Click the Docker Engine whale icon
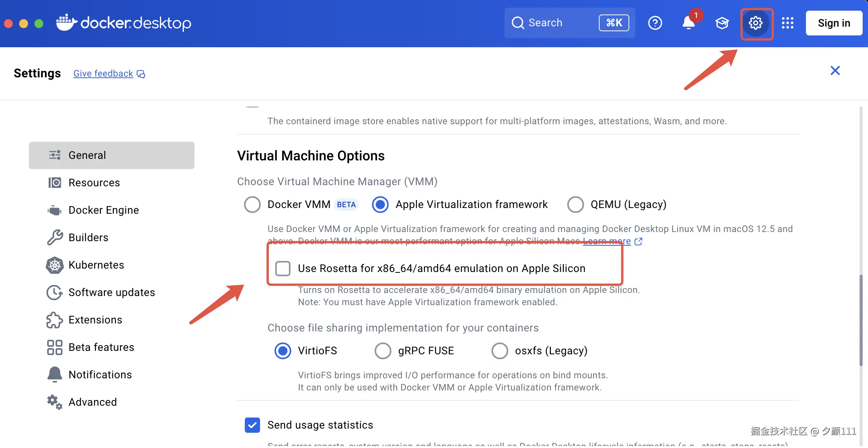This screenshot has height=448, width=868. click(x=55, y=210)
